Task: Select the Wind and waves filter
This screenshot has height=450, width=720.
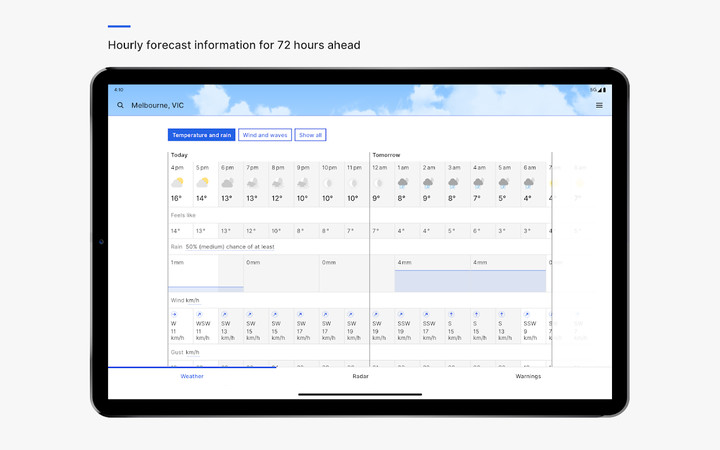Action: point(265,135)
